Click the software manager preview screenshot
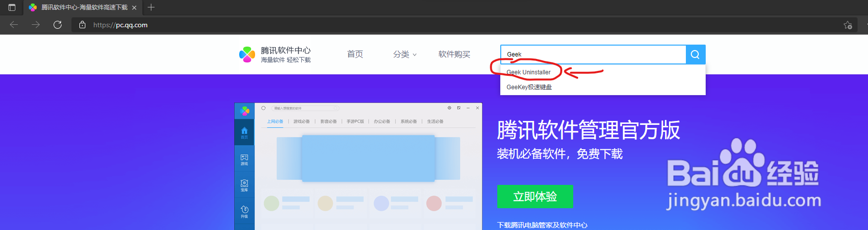The width and height of the screenshot is (868, 230). pyautogui.click(x=358, y=167)
